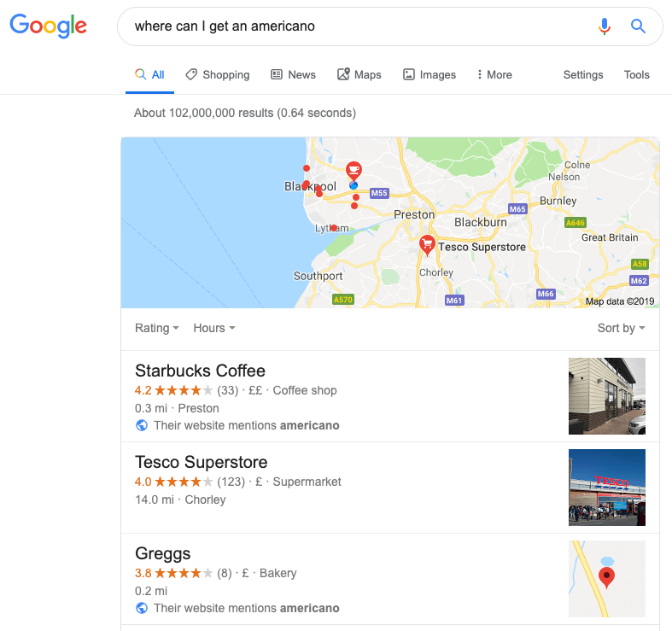Switch to the Images tab

coord(429,75)
